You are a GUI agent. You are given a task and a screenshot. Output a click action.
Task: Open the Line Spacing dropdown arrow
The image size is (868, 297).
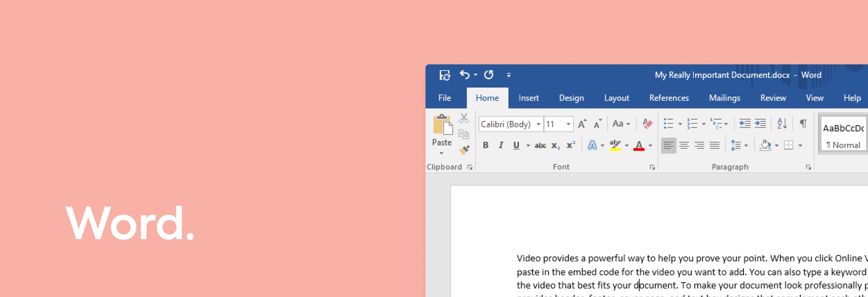pyautogui.click(x=746, y=146)
